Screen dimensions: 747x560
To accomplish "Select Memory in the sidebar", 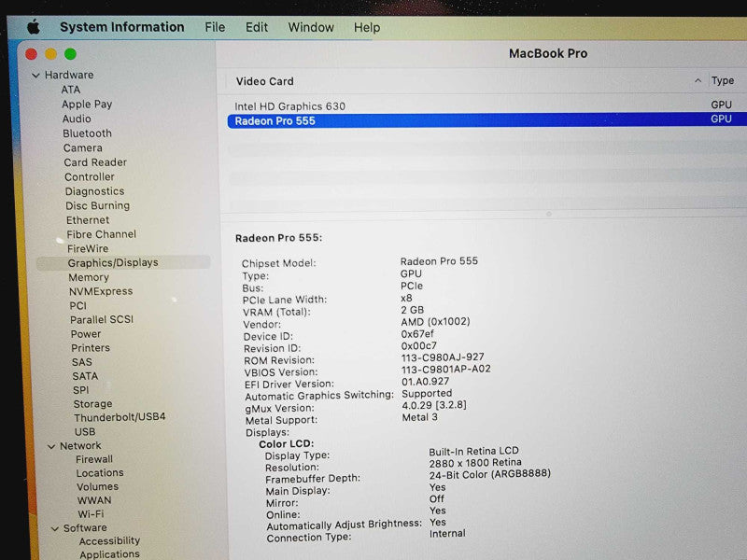I will point(89,277).
